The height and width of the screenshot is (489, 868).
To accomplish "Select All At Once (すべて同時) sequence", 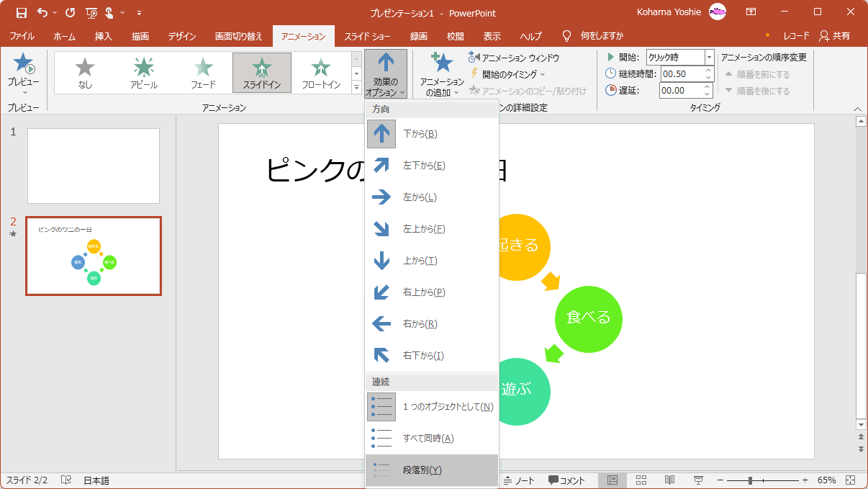I will pos(432,439).
